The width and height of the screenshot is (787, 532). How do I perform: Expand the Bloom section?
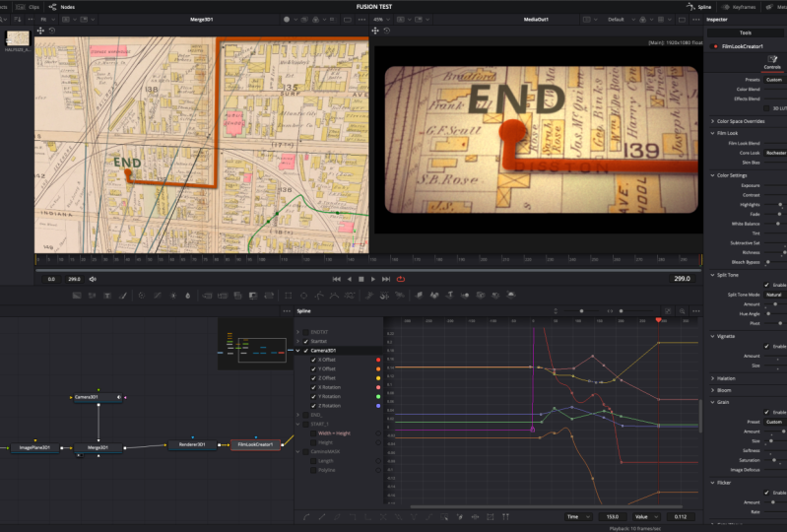coord(713,390)
